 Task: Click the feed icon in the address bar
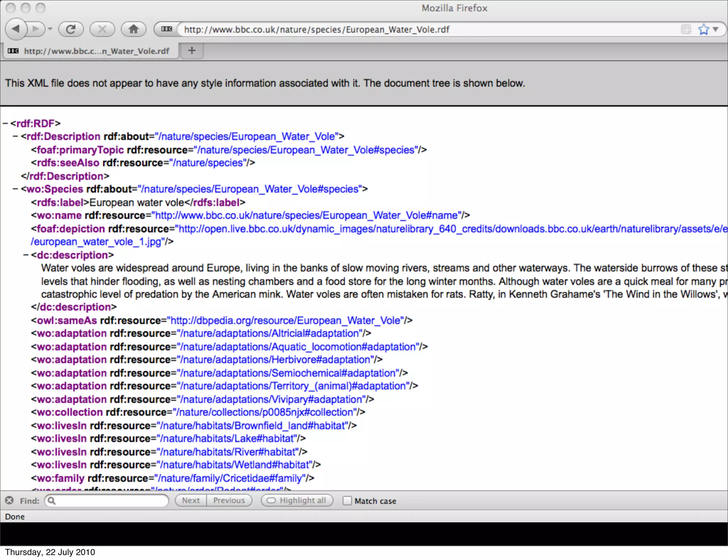686,29
